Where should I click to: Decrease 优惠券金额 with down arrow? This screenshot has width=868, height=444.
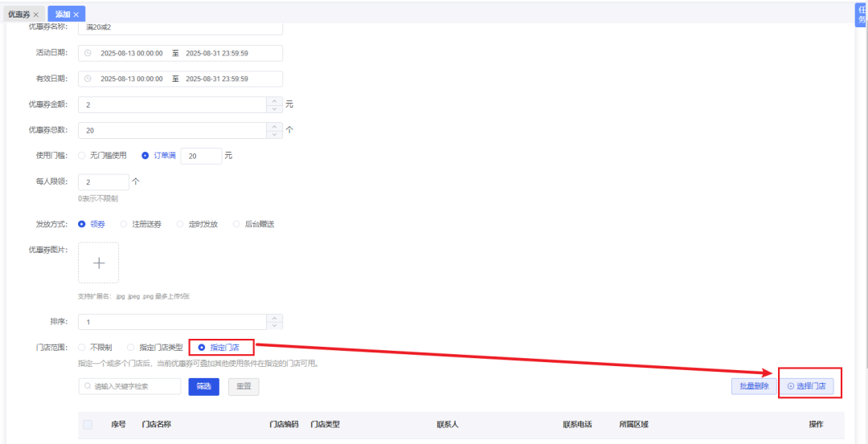(275, 108)
